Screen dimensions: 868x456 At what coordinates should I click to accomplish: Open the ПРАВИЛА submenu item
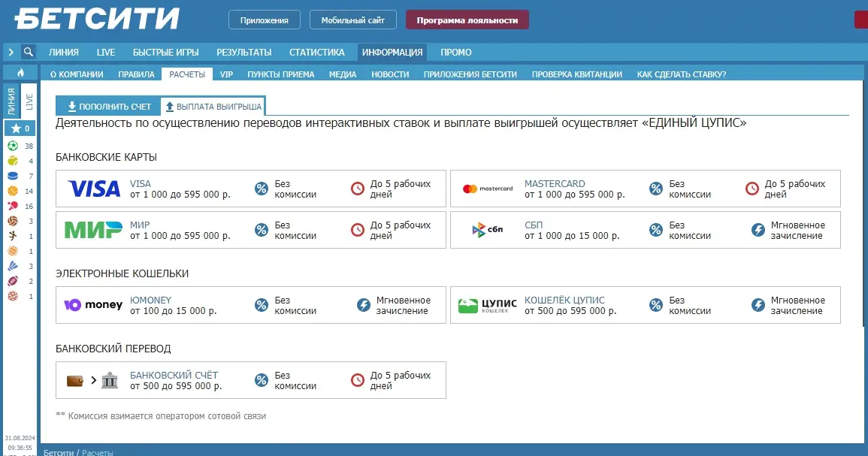pos(136,74)
